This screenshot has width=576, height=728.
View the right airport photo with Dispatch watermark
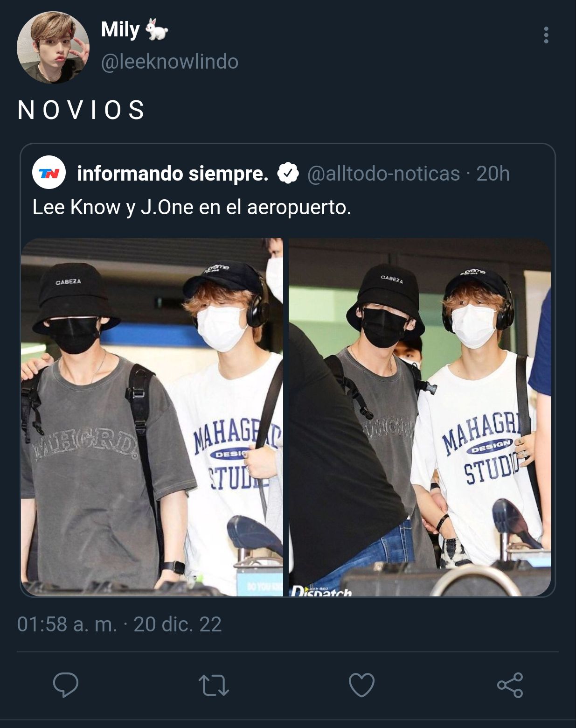(420, 417)
